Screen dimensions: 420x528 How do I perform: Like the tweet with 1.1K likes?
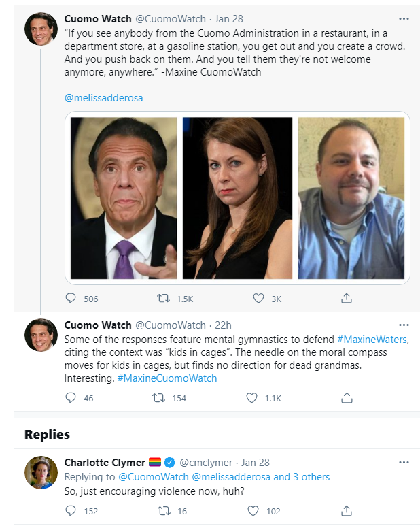tap(252, 398)
